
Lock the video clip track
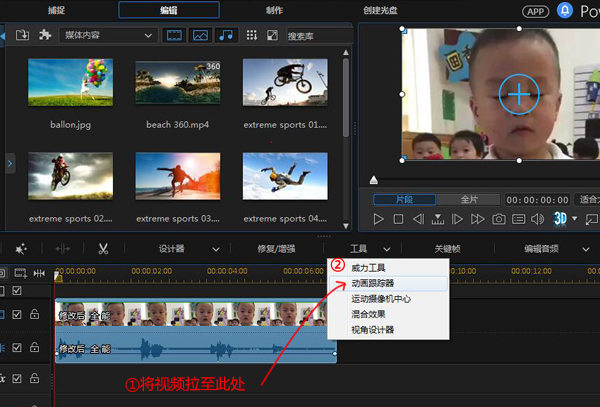point(34,314)
